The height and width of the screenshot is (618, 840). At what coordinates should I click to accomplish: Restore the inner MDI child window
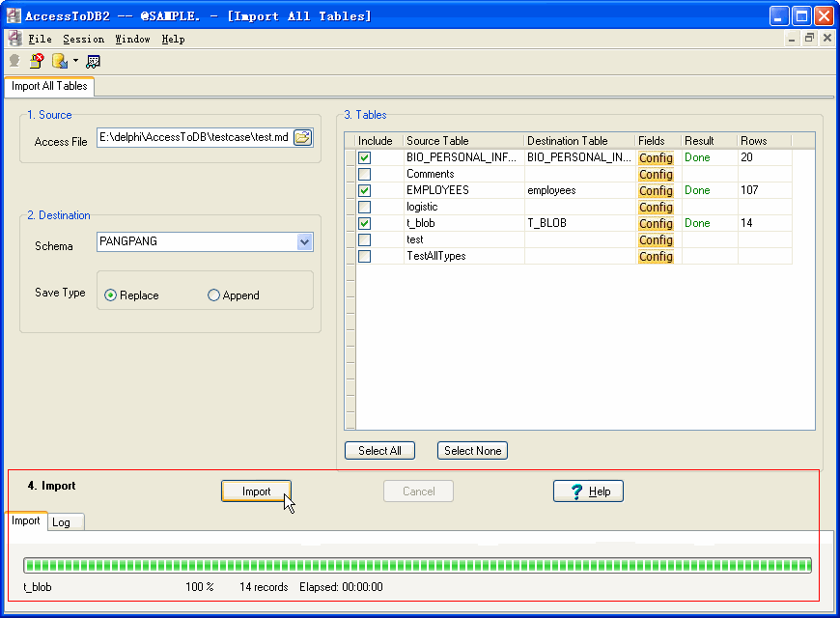[x=809, y=38]
